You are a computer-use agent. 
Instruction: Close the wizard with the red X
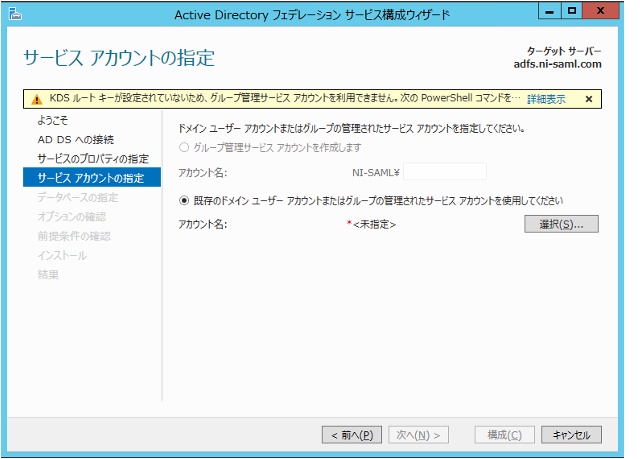(600, 11)
